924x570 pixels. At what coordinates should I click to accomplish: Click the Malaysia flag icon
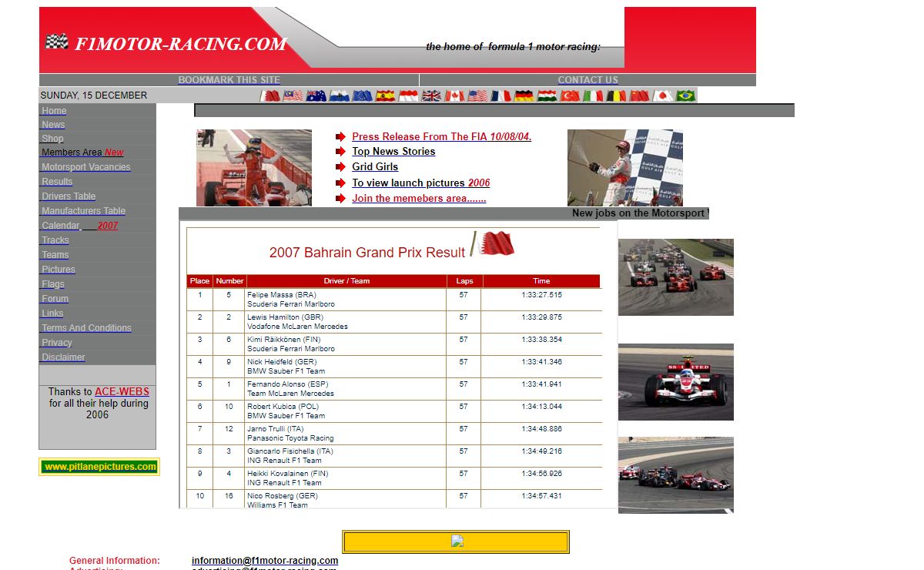coord(293,96)
